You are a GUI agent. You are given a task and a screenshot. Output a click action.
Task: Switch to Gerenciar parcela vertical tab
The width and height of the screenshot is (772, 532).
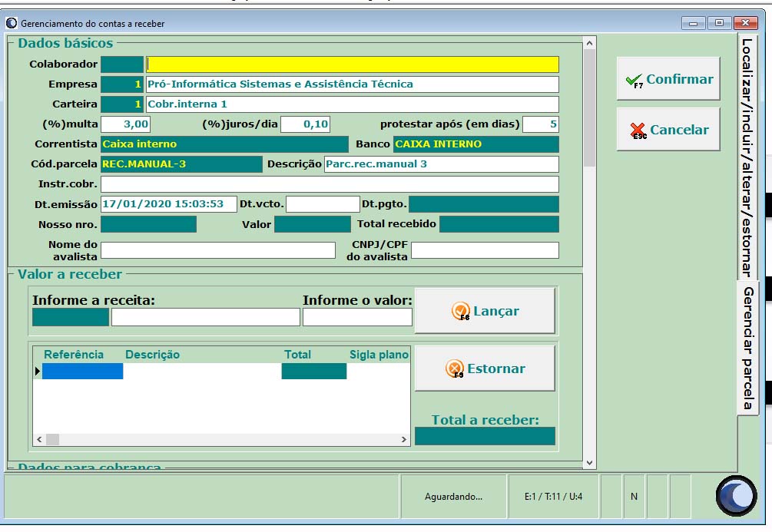click(747, 348)
